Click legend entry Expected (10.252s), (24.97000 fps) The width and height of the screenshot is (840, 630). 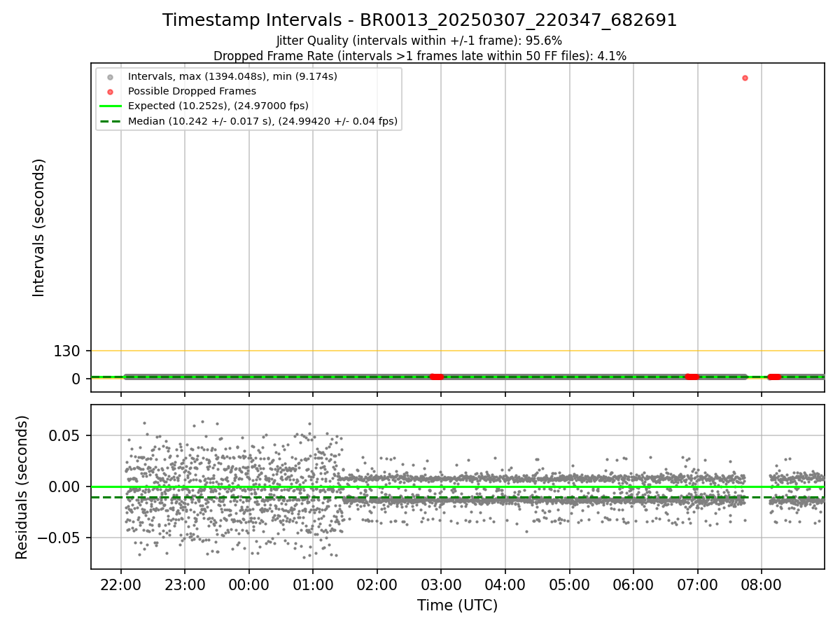(218, 106)
